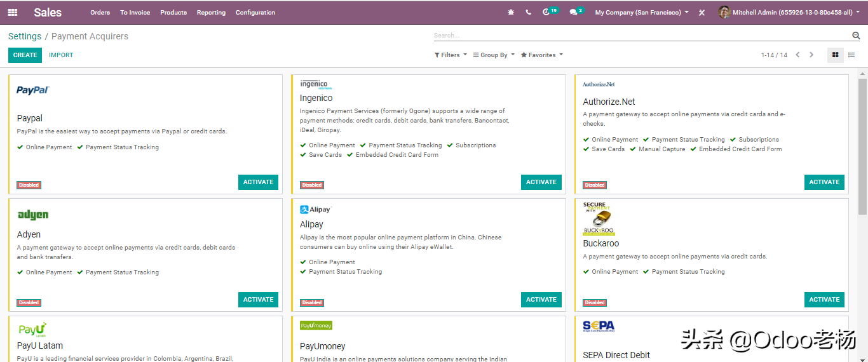Click the vertical scrollbar
The width and height of the screenshot is (868, 362).
[862, 146]
